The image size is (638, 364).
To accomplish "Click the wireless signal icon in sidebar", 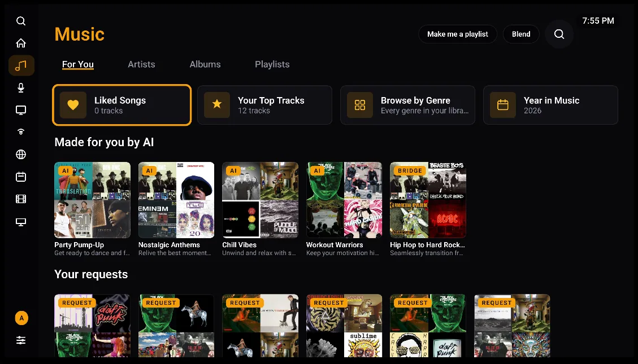I will pos(21,131).
